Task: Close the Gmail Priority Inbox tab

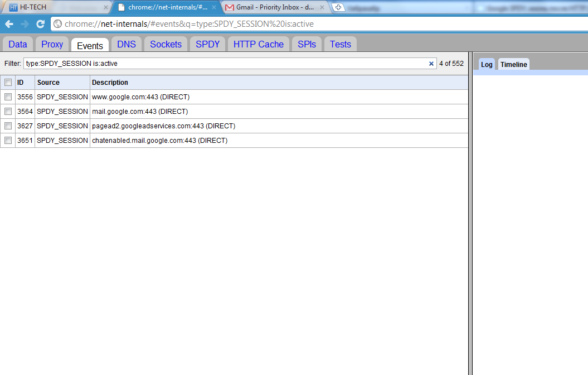Action: click(x=323, y=7)
